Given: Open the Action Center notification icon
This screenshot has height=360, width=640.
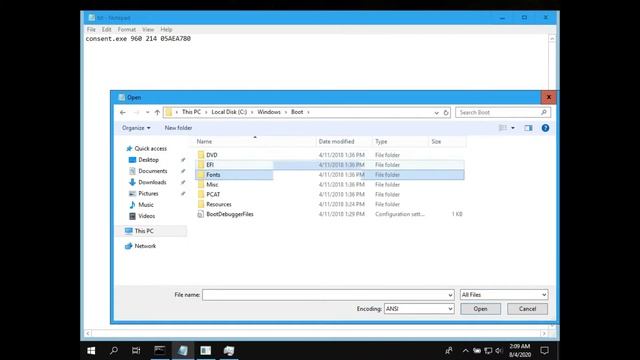Looking at the screenshot, I should [544, 351].
